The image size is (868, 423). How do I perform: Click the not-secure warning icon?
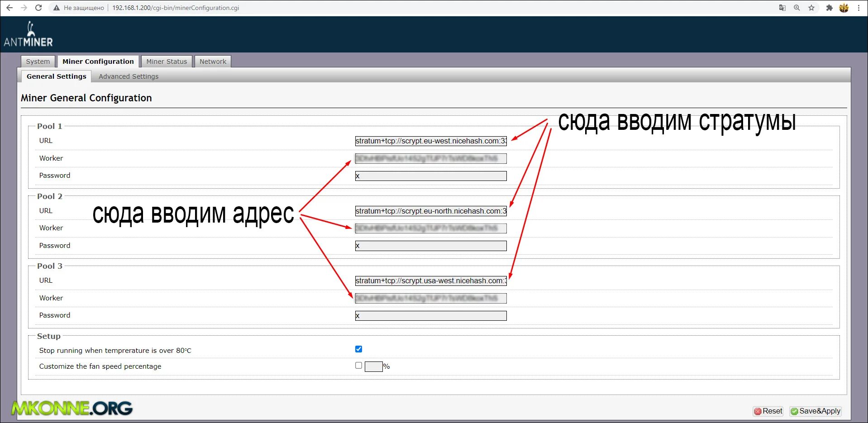coord(56,8)
